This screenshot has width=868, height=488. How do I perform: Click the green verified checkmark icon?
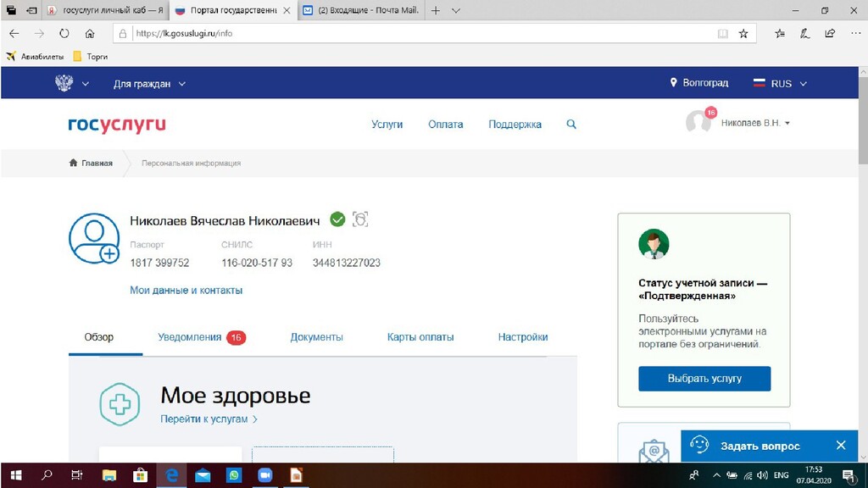click(x=337, y=219)
